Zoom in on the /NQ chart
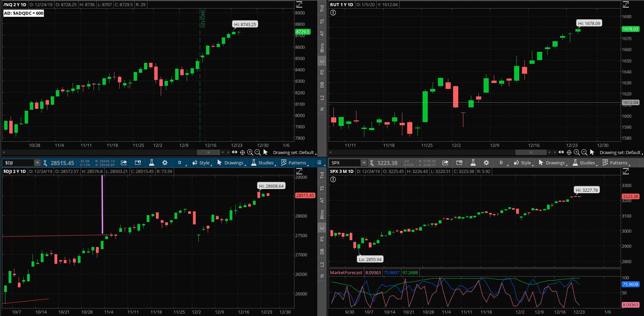Image resolution: width=644 pixels, height=316 pixels. pos(250,152)
